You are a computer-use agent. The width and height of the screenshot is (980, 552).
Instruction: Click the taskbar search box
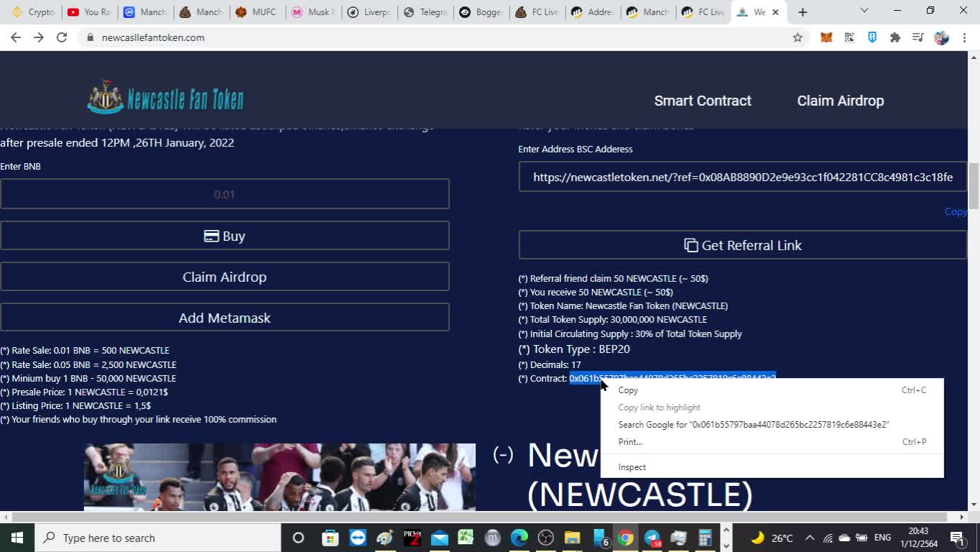pyautogui.click(x=157, y=538)
